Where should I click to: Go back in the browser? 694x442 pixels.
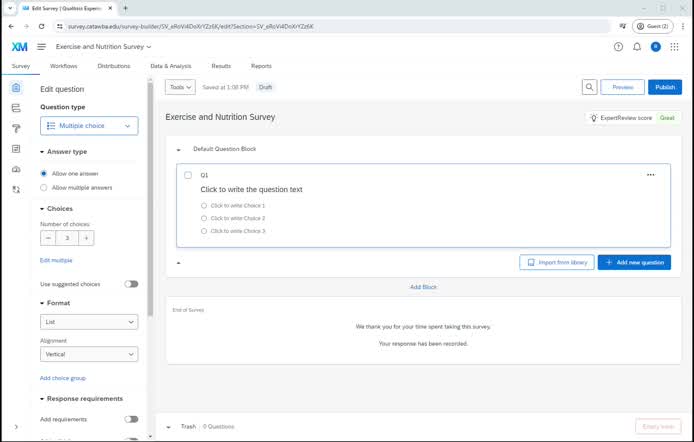click(x=11, y=27)
